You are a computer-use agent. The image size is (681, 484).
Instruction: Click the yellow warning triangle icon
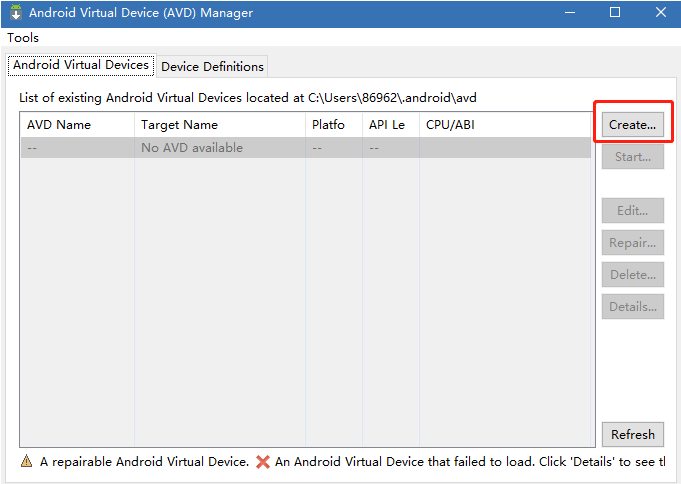(x=27, y=462)
